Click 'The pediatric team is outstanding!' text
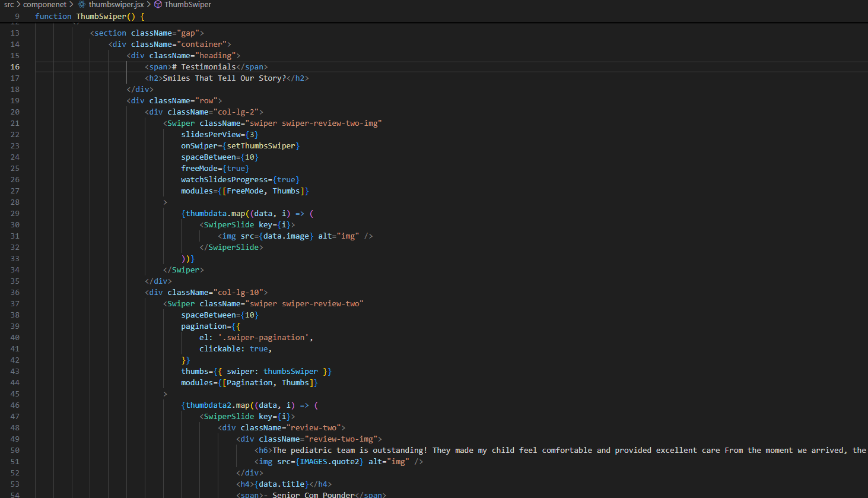868x498 pixels. pyautogui.click(x=350, y=450)
